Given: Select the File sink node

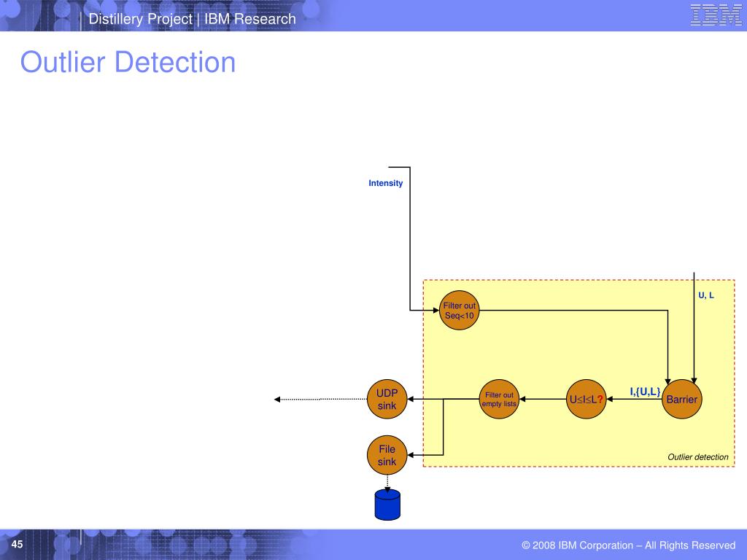Looking at the screenshot, I should click(387, 455).
